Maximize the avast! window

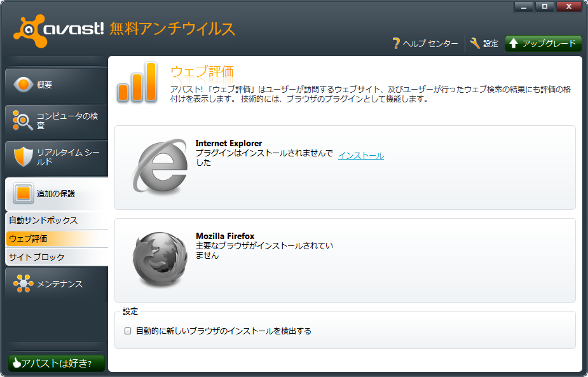pos(545,7)
